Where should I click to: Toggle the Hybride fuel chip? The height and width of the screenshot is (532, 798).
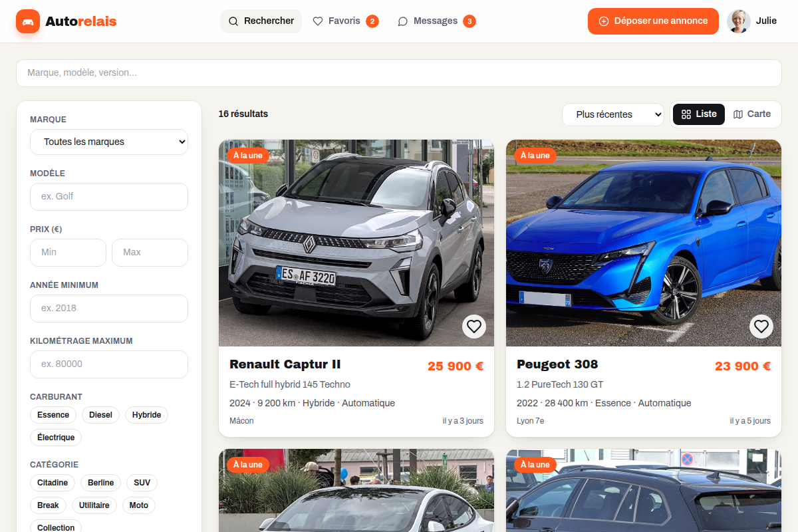coord(146,415)
